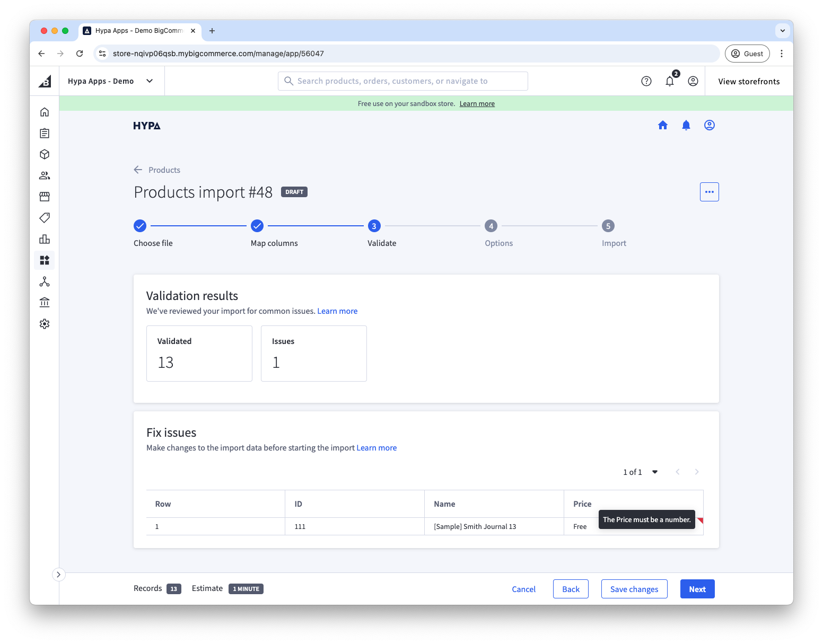The width and height of the screenshot is (823, 644).
Task: Click the BigCommerce help question icon
Action: 646,81
